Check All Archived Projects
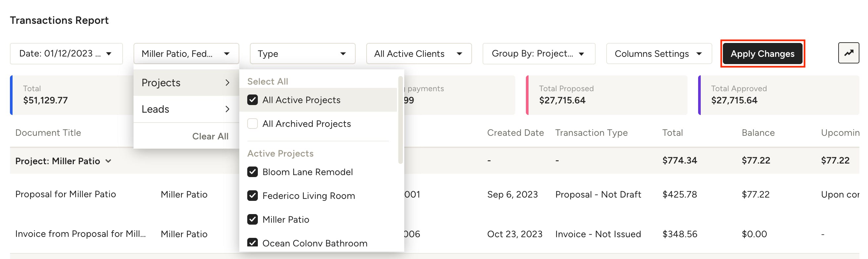This screenshot has width=868, height=259. 253,124
